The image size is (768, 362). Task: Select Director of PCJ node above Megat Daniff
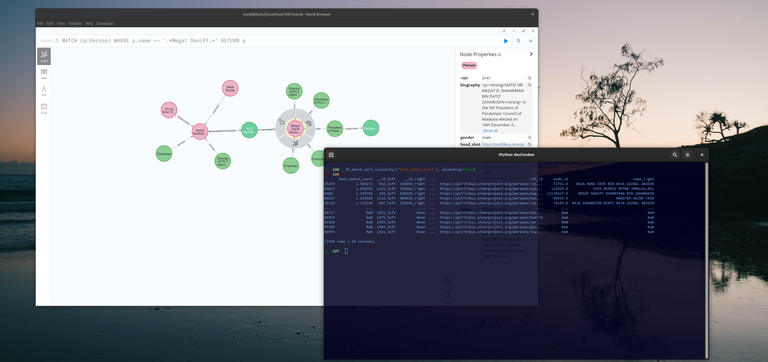click(294, 91)
